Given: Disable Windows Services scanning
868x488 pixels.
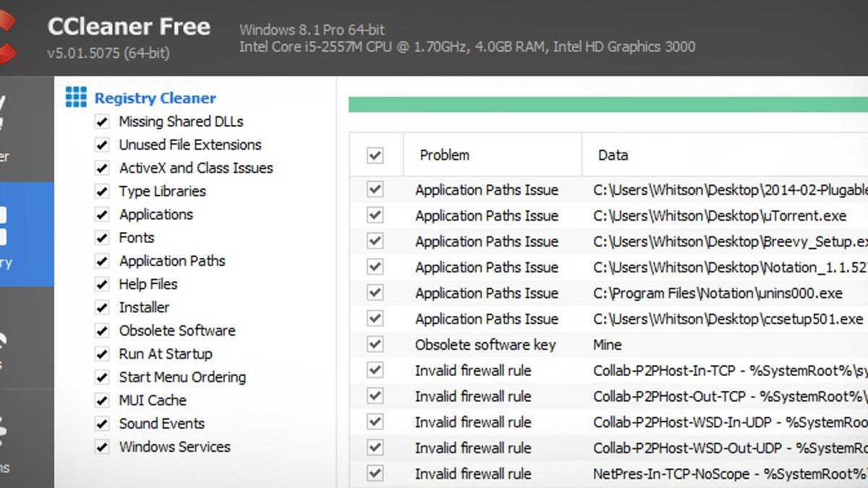Looking at the screenshot, I should click(x=102, y=447).
